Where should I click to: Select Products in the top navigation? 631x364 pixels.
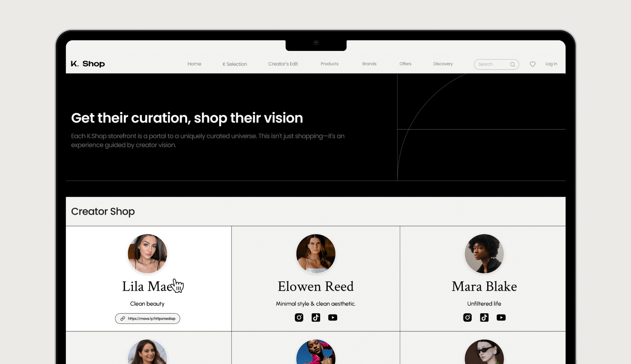[x=329, y=64]
